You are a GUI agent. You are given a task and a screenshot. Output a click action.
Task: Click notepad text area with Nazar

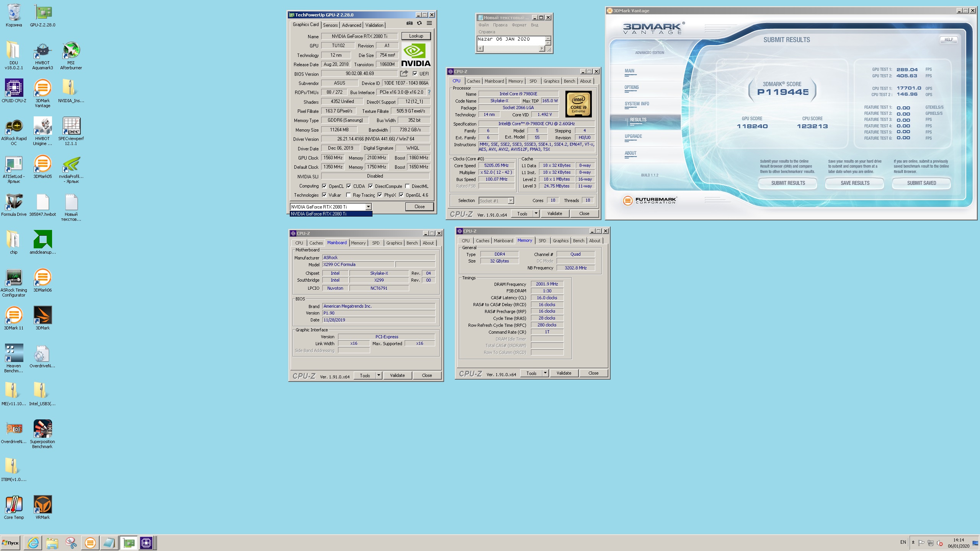[511, 41]
